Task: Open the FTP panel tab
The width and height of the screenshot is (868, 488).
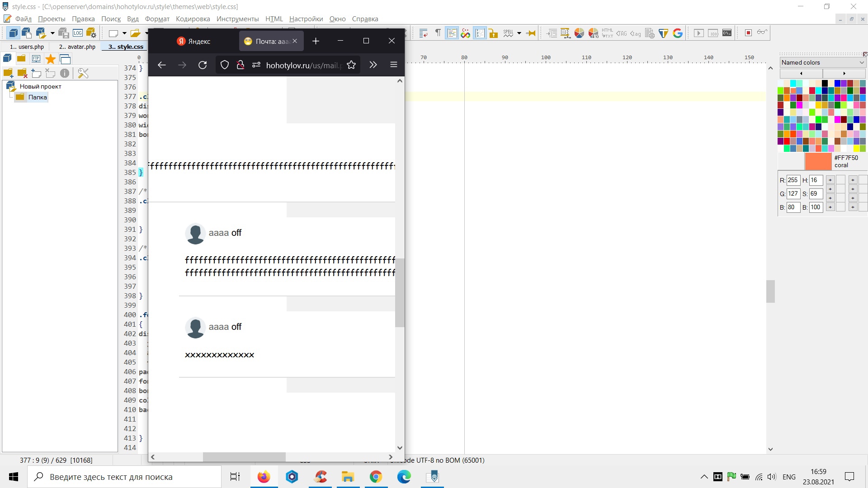Action: point(36,59)
